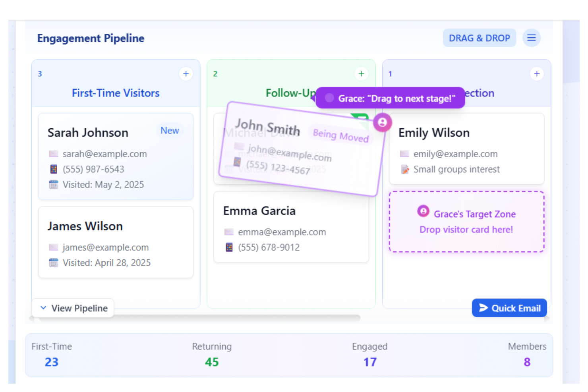Click the plus icon in the rightmost column
The image size is (588, 392).
(x=537, y=74)
